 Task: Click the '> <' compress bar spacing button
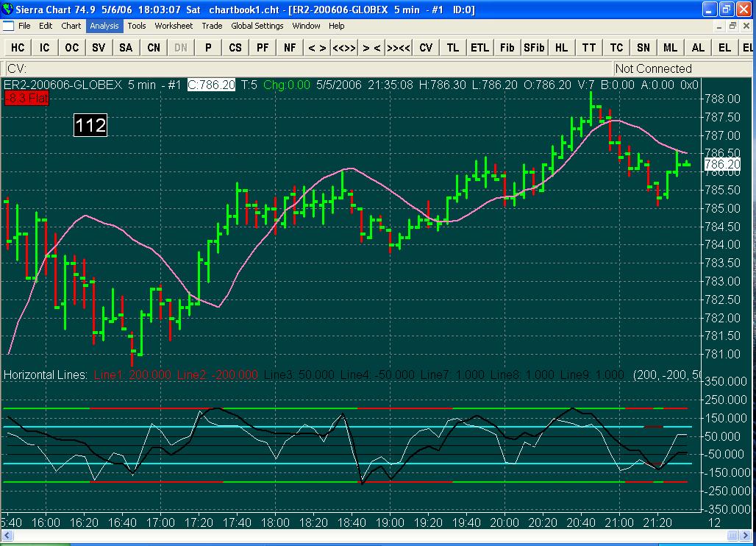tap(371, 48)
